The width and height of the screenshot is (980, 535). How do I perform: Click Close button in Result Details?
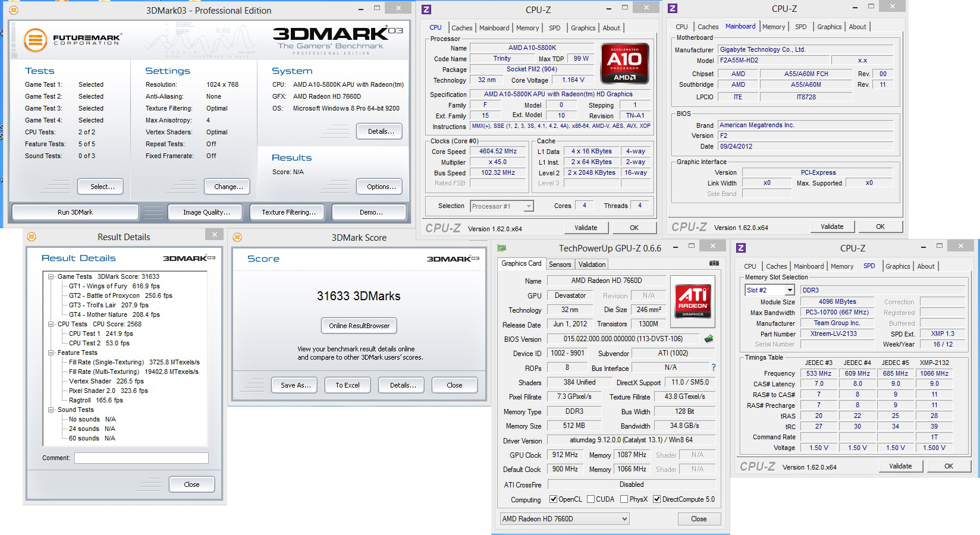coord(191,484)
